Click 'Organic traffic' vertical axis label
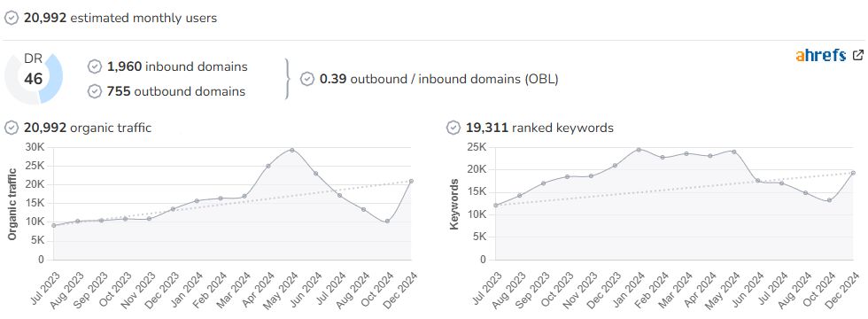Viewport: 868px width, 319px height. [x=12, y=203]
